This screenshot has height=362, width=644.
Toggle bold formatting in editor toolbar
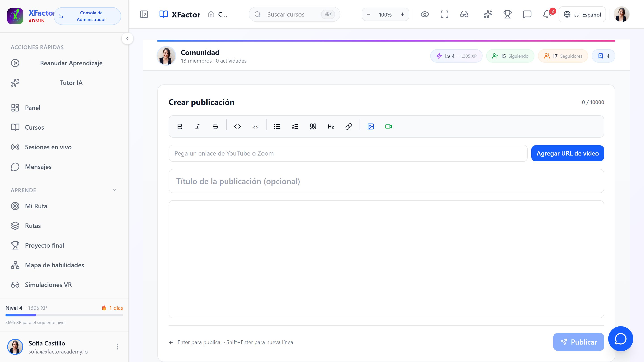[x=180, y=126]
